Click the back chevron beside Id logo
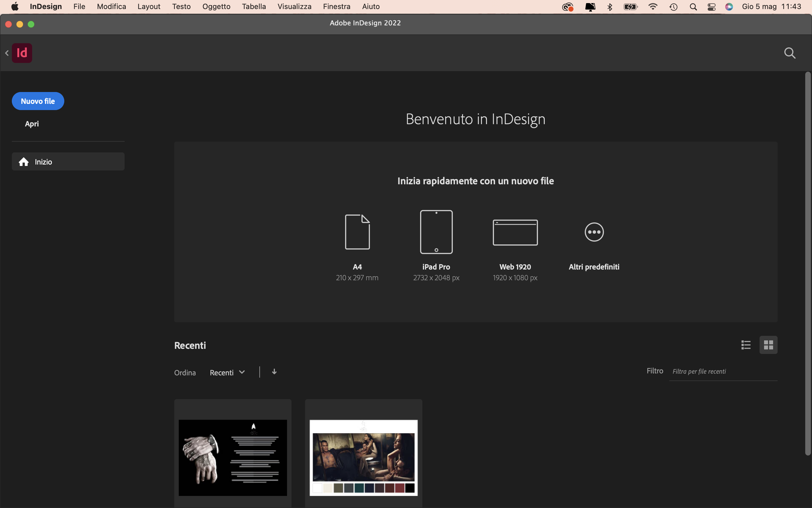 click(x=7, y=53)
